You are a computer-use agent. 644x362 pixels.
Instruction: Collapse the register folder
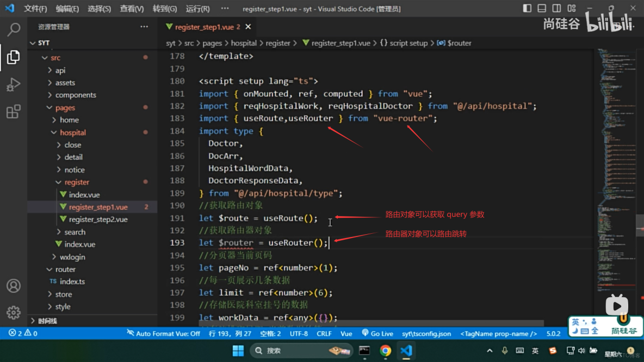(x=76, y=182)
